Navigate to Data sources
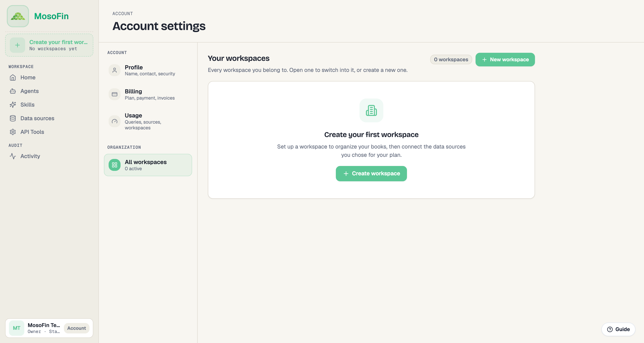644x343 pixels. pyautogui.click(x=49, y=119)
